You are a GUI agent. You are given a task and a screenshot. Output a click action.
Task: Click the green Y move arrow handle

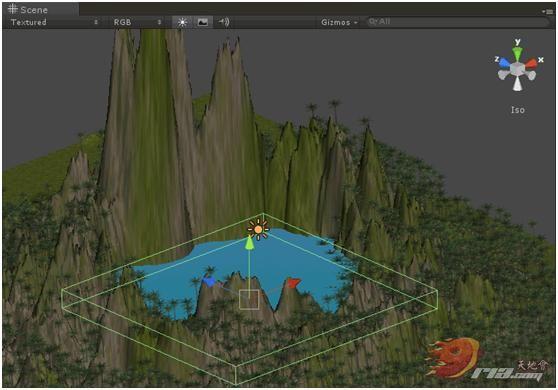(250, 243)
